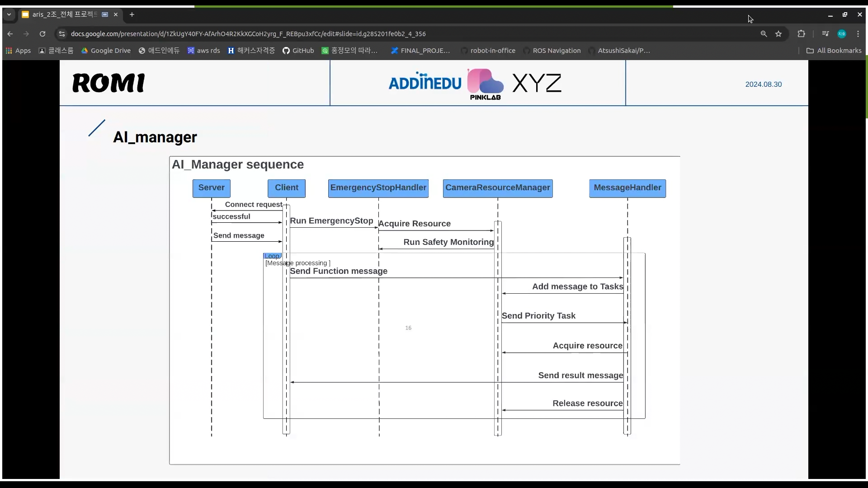Open the All Bookmarks folder
The width and height of the screenshot is (868, 488).
[834, 51]
